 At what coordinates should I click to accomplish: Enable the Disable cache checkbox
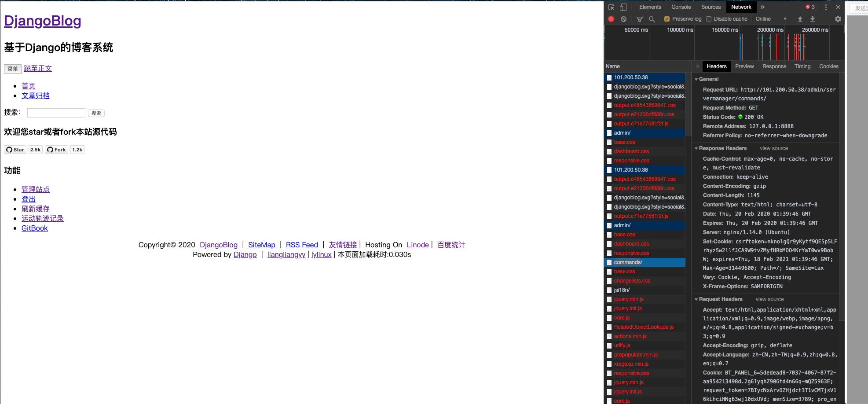pyautogui.click(x=709, y=19)
